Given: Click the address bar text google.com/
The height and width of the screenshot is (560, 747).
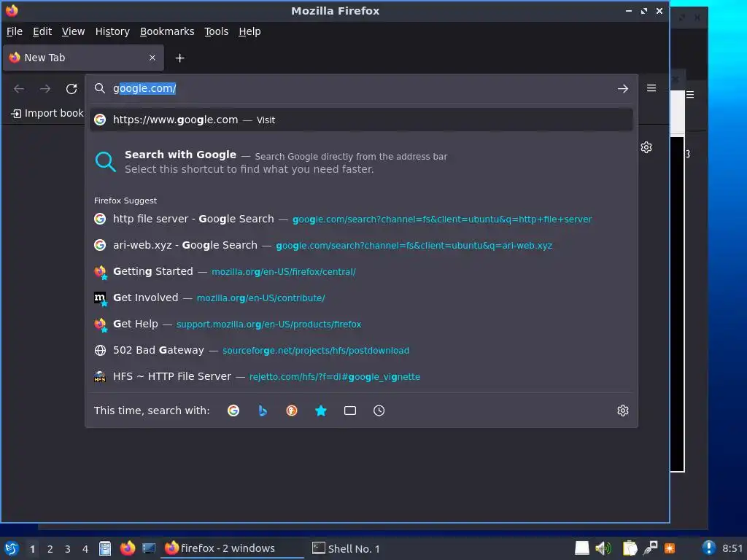Looking at the screenshot, I should tap(144, 88).
